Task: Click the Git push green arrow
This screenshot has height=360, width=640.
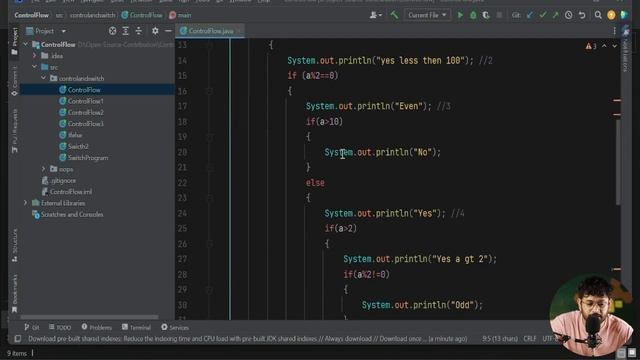Action: point(555,15)
